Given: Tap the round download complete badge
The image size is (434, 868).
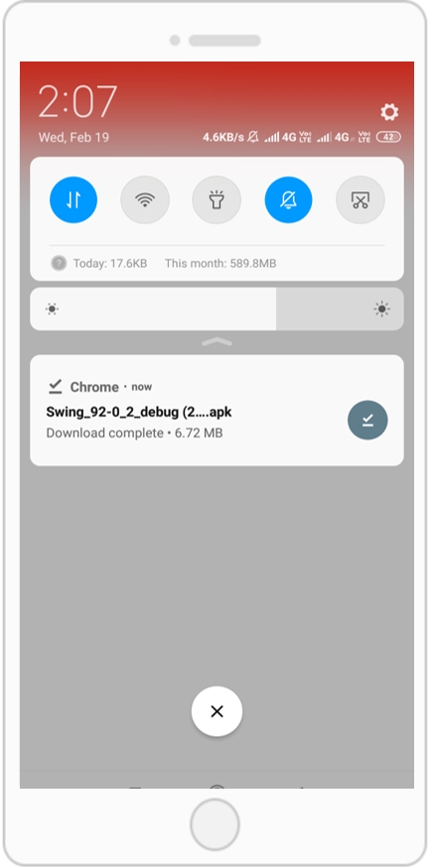Looking at the screenshot, I should 367,421.
